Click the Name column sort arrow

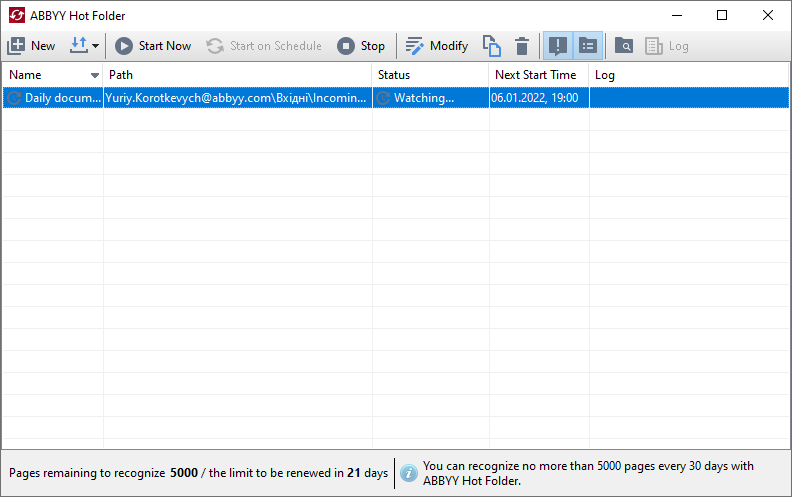tap(94, 75)
